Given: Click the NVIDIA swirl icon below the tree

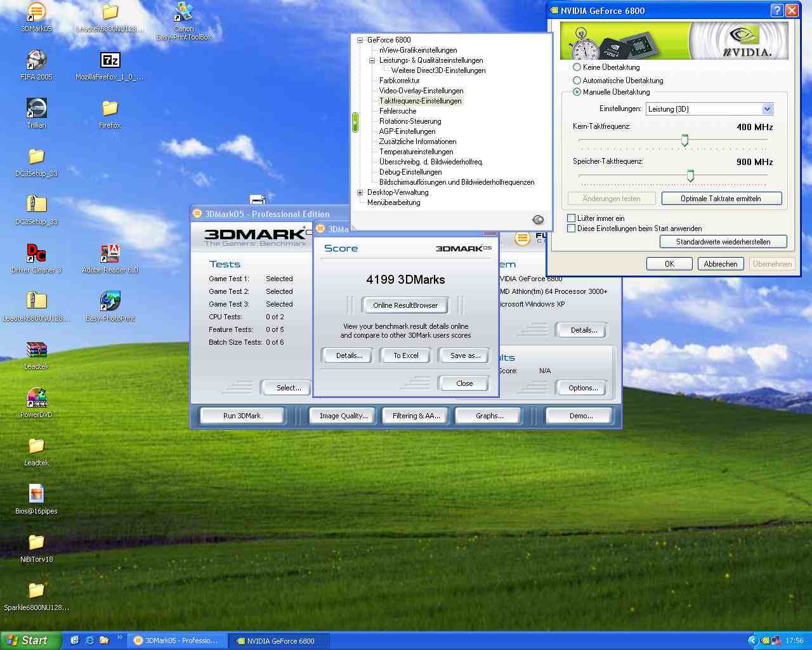Looking at the screenshot, I should pos(538,220).
